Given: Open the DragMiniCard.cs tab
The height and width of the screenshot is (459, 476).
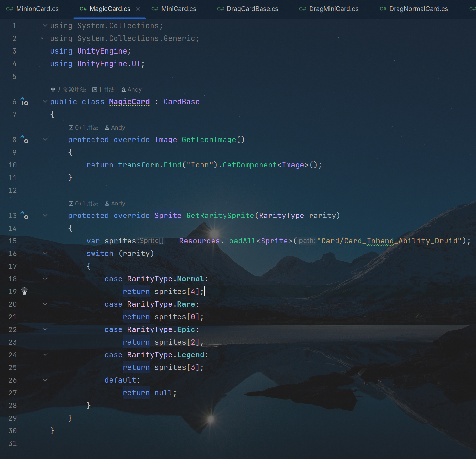Looking at the screenshot, I should click(329, 9).
